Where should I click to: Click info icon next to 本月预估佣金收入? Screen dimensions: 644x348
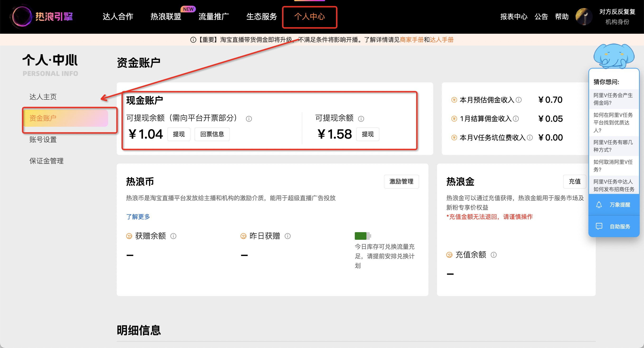(519, 100)
